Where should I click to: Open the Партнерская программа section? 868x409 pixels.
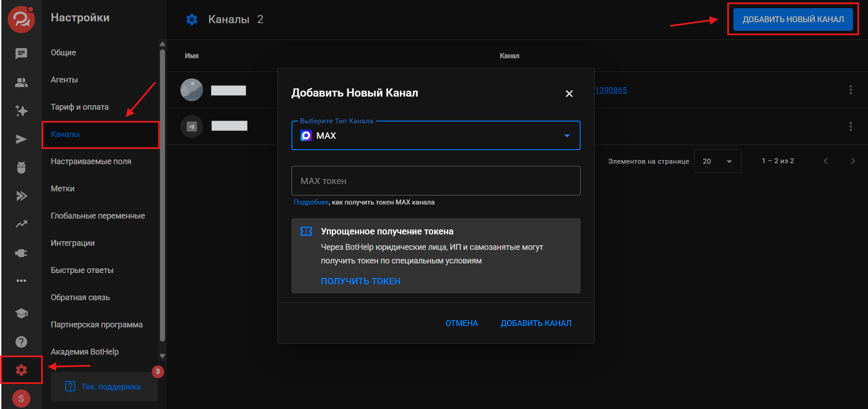pos(97,325)
